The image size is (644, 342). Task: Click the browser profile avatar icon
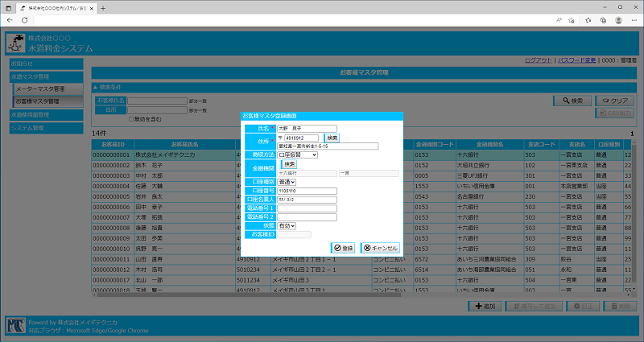click(x=617, y=20)
